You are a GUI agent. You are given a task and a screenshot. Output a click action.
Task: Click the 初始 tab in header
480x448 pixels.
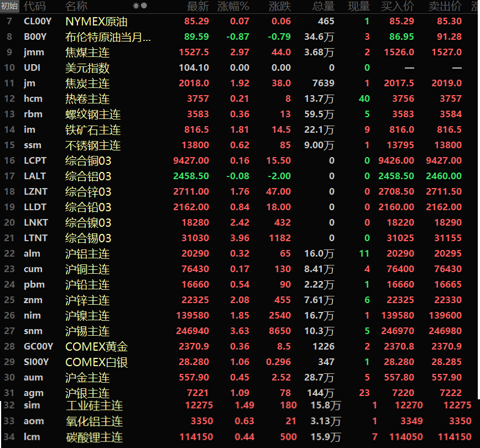tap(9, 6)
